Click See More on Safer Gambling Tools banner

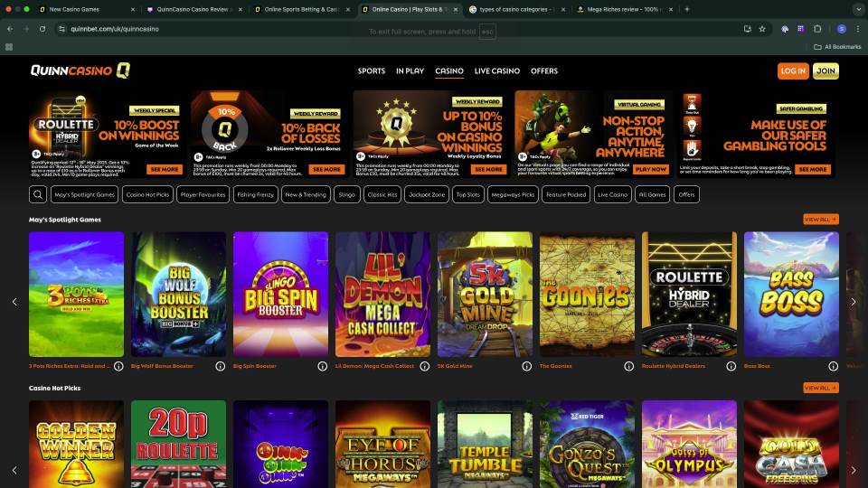(813, 169)
